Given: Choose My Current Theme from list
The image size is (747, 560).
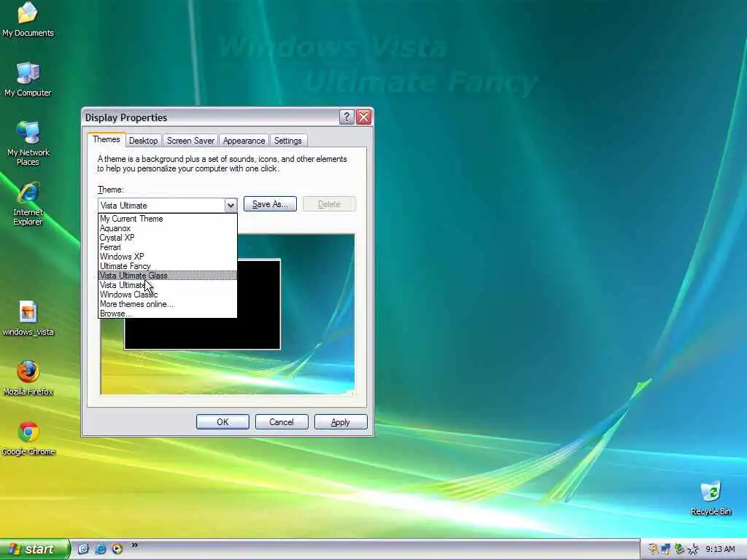Looking at the screenshot, I should (167, 219).
